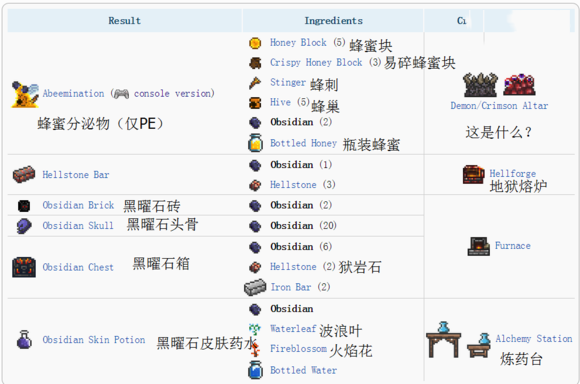Viewport: 580px width, 384px height.
Task: Open the Hive link
Action: tap(280, 102)
